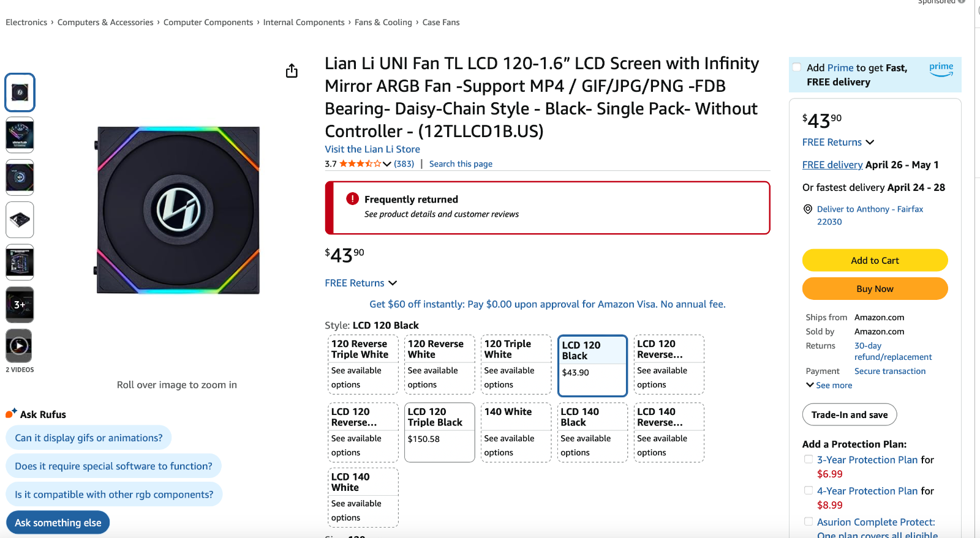Visit the Lian Li Store link
The height and width of the screenshot is (538, 980).
(372, 149)
